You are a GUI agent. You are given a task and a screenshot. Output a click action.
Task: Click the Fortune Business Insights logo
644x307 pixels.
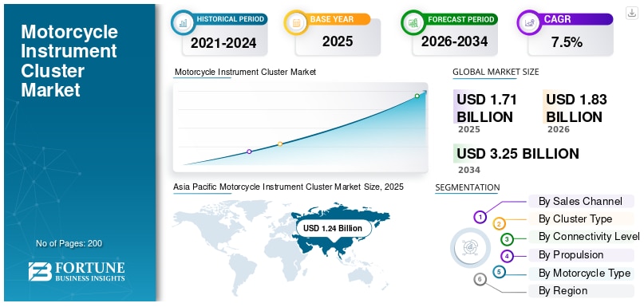pyautogui.click(x=77, y=272)
